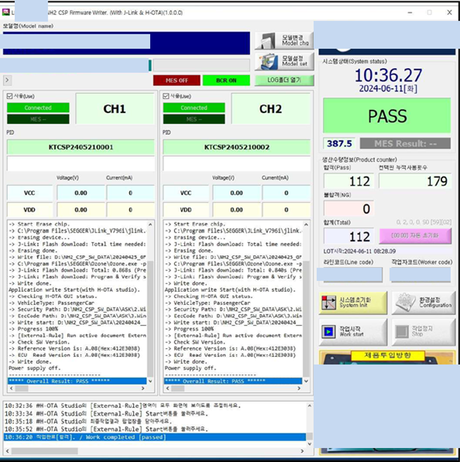Toggle the CH1 Use checkbox

click(x=10, y=96)
